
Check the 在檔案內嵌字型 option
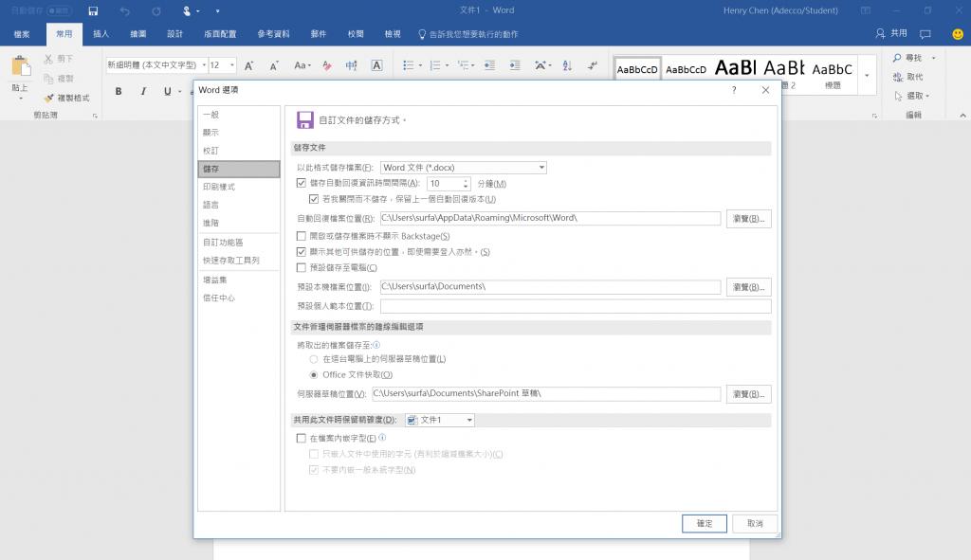pos(302,438)
